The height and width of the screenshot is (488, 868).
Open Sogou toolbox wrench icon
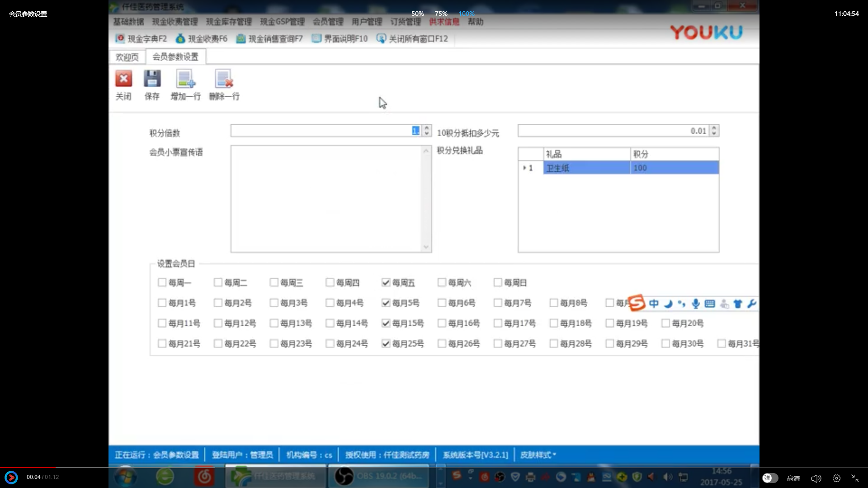tap(752, 304)
